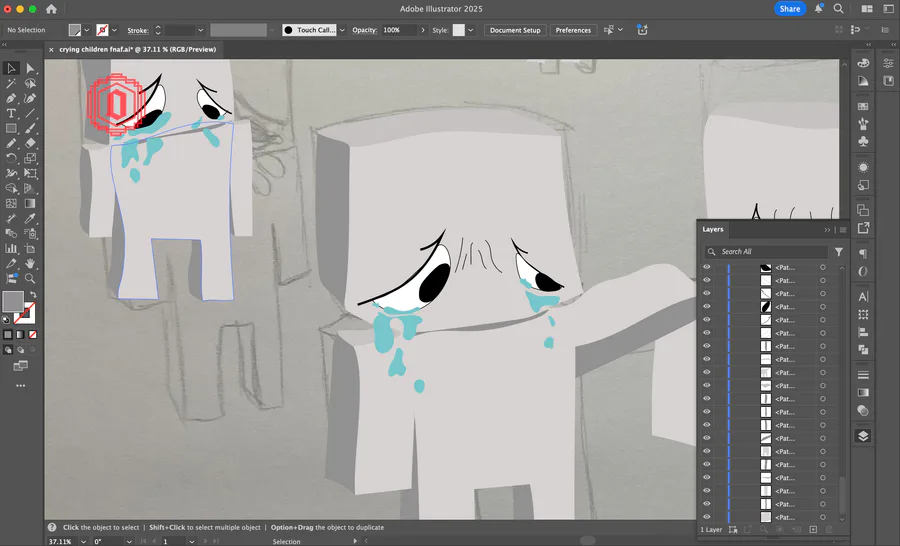Open Preferences
Screen dimensions: 900x546
point(573,30)
